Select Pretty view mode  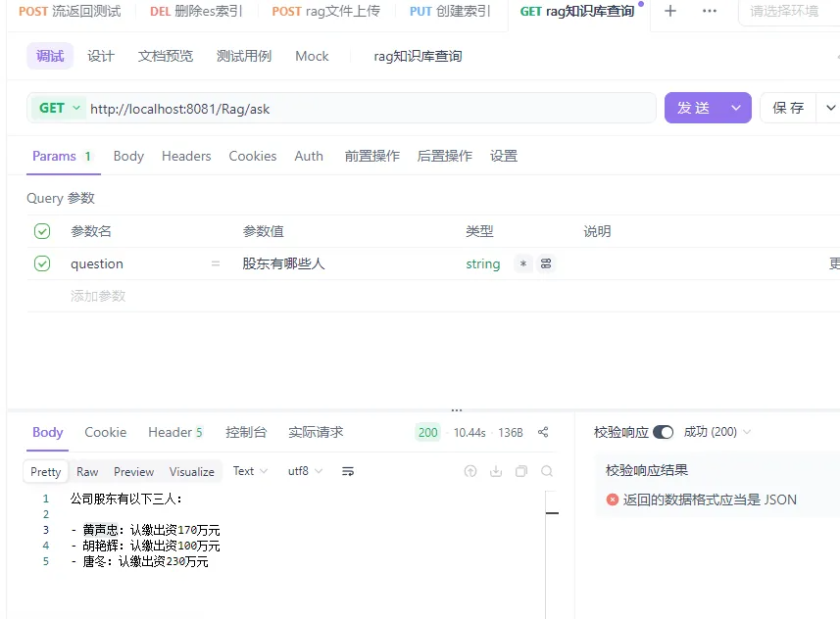pos(45,472)
